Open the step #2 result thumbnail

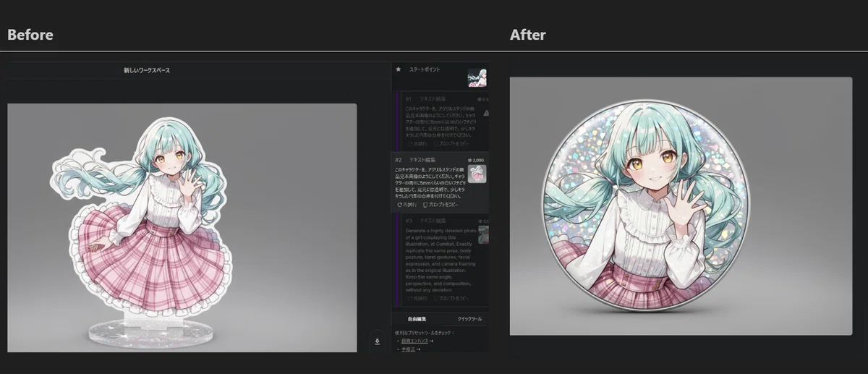pyautogui.click(x=477, y=174)
